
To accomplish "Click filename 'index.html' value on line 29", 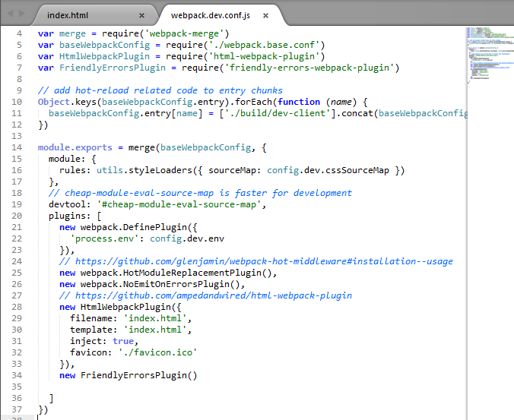I will [154, 318].
